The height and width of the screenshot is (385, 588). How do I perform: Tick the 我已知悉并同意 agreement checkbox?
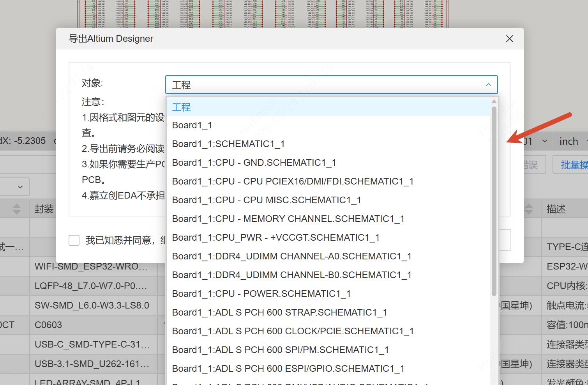click(74, 240)
